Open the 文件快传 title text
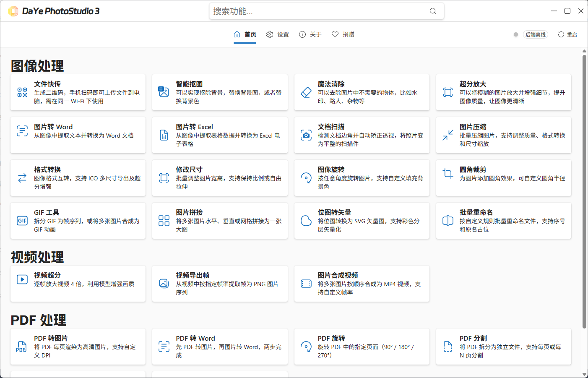 tap(47, 84)
